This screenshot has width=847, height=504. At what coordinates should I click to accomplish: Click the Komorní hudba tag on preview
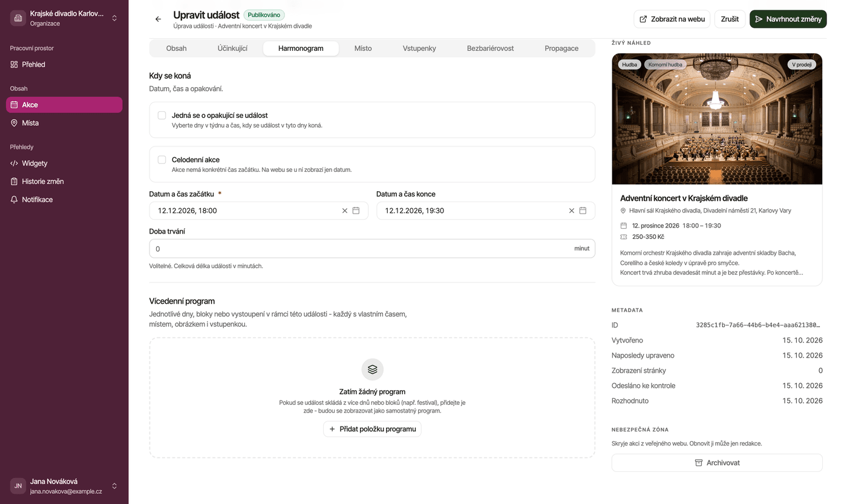coord(665,64)
